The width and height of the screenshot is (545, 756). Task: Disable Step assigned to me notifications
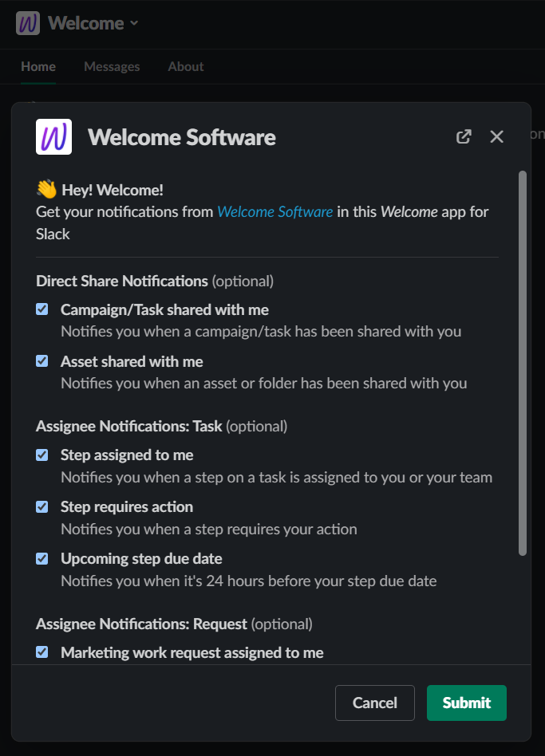click(41, 455)
